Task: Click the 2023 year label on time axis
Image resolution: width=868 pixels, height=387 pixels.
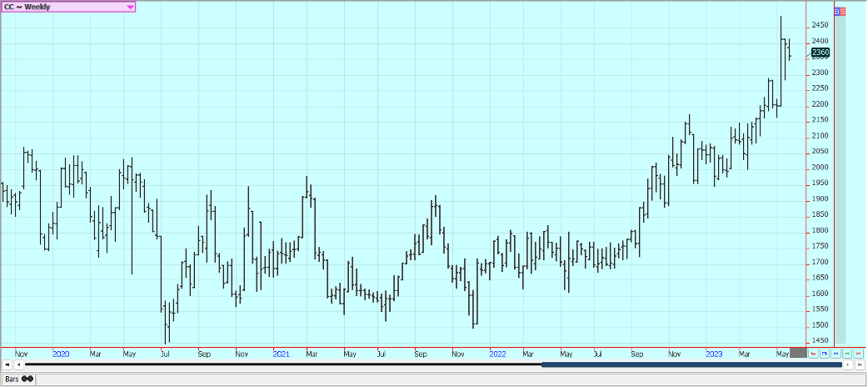Action: 714,354
